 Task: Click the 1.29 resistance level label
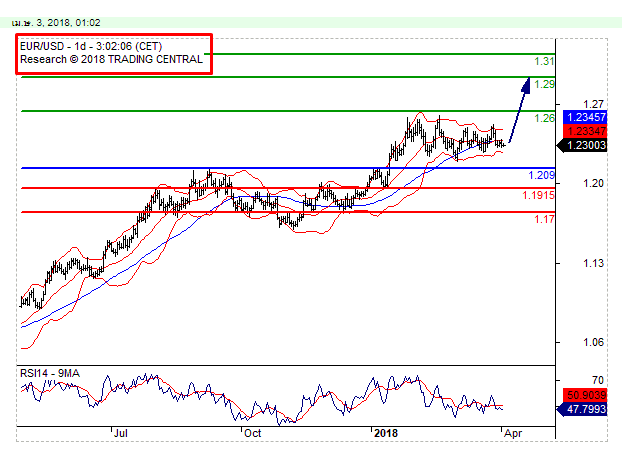tap(544, 85)
